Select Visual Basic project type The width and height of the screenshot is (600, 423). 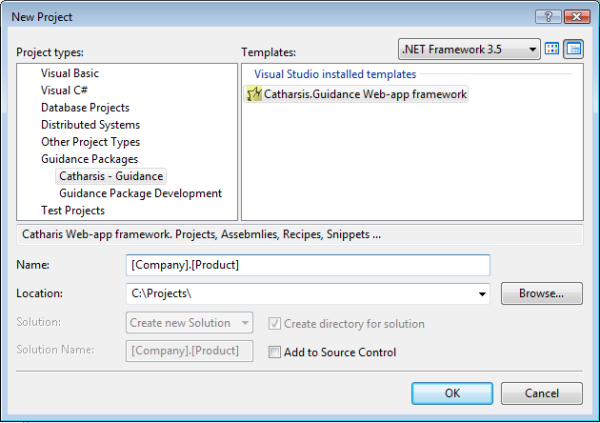click(70, 73)
